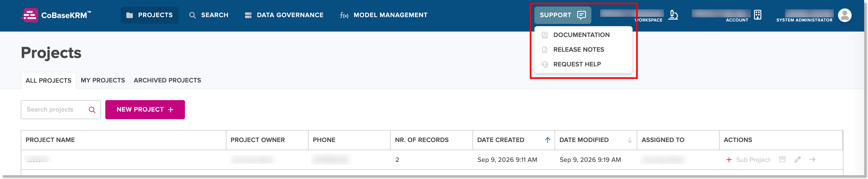Click the Sep 9, 2026 9:19 AM modified date
This screenshot has height=179, width=868.
pos(590,160)
